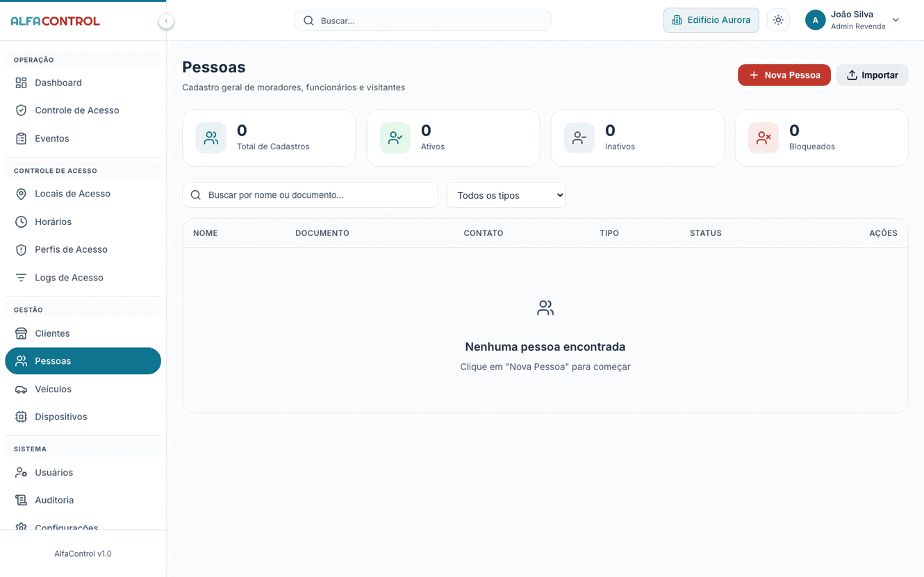
Task: Click the AlfaControl v1.0 footer text
Action: (83, 554)
